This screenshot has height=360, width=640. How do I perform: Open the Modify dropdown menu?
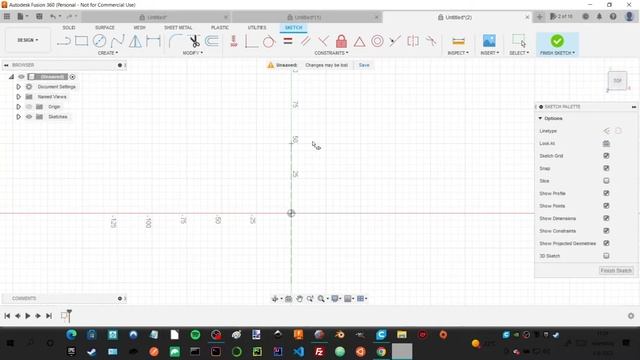(x=193, y=53)
